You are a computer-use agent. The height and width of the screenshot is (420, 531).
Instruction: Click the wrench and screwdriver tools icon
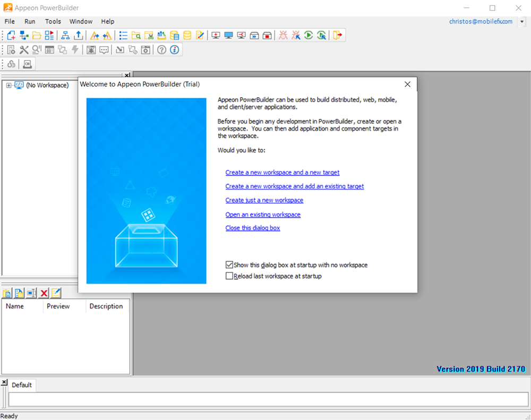(x=24, y=50)
